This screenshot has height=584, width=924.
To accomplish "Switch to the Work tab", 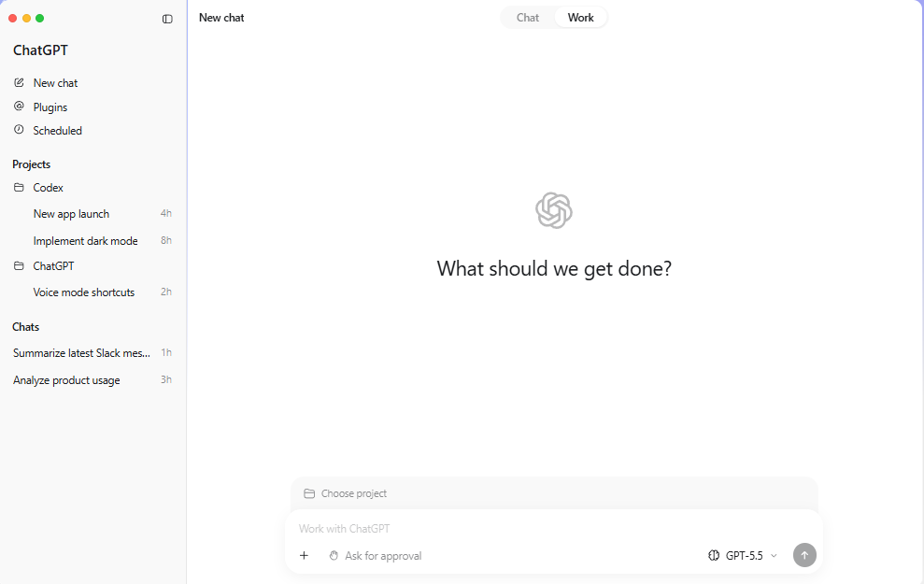I will 580,18.
